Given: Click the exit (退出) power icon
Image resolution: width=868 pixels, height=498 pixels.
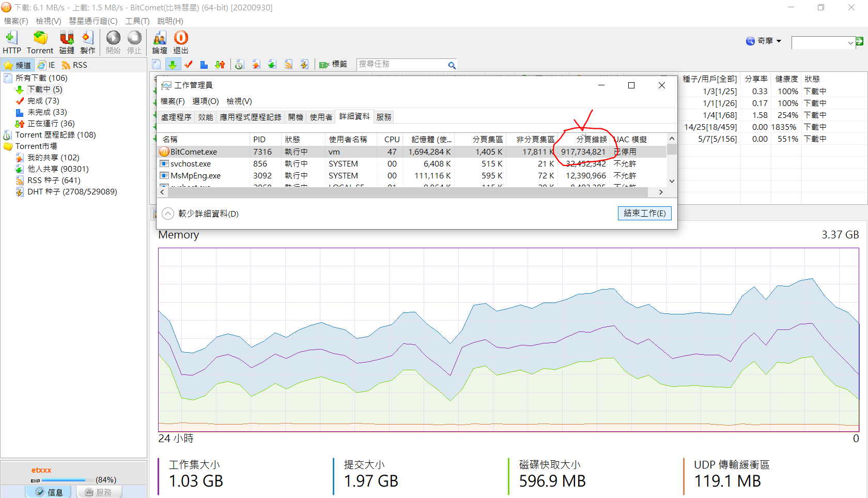Looking at the screenshot, I should coord(181,42).
